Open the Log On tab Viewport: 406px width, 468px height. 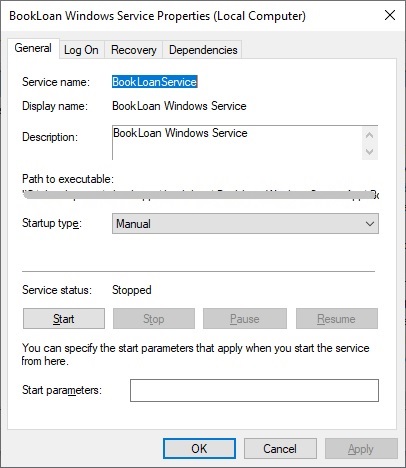(81, 50)
